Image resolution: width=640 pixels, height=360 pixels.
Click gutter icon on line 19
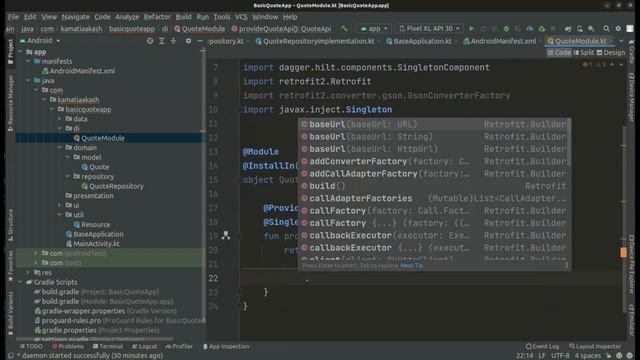point(226,236)
